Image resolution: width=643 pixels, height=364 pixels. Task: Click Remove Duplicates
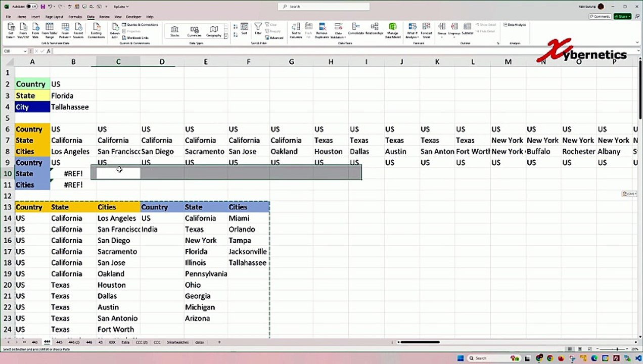tap(322, 30)
